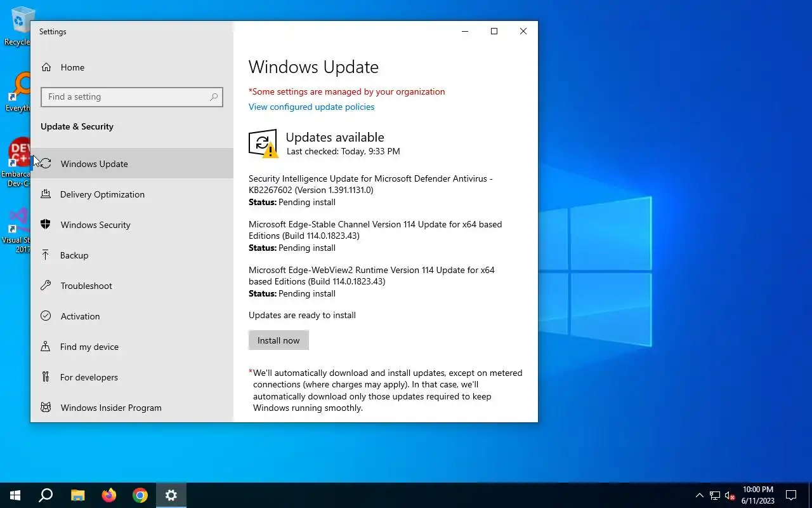Click the Update & Security section heading
The height and width of the screenshot is (508, 812).
coord(77,126)
